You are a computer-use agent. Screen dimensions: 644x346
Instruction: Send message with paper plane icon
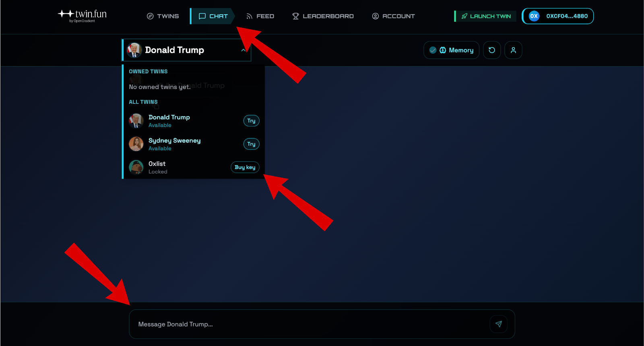coord(499,324)
